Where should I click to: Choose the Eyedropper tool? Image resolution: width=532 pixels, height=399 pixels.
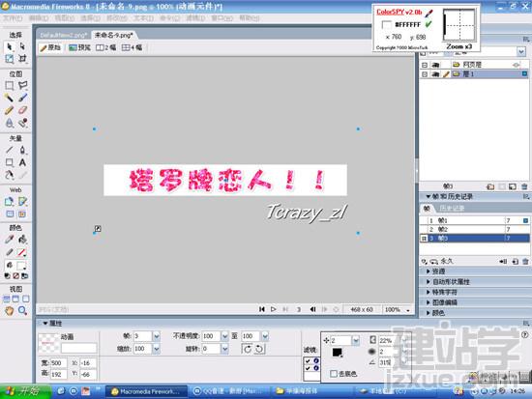[x=9, y=240]
